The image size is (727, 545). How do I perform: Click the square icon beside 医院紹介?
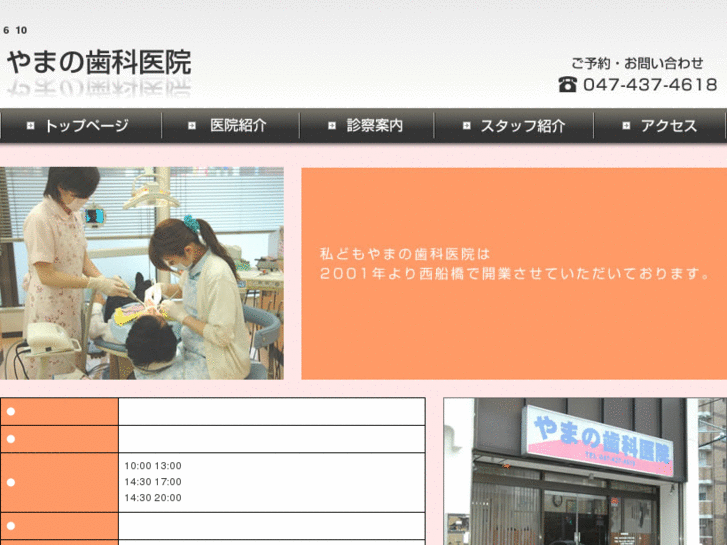tap(191, 126)
